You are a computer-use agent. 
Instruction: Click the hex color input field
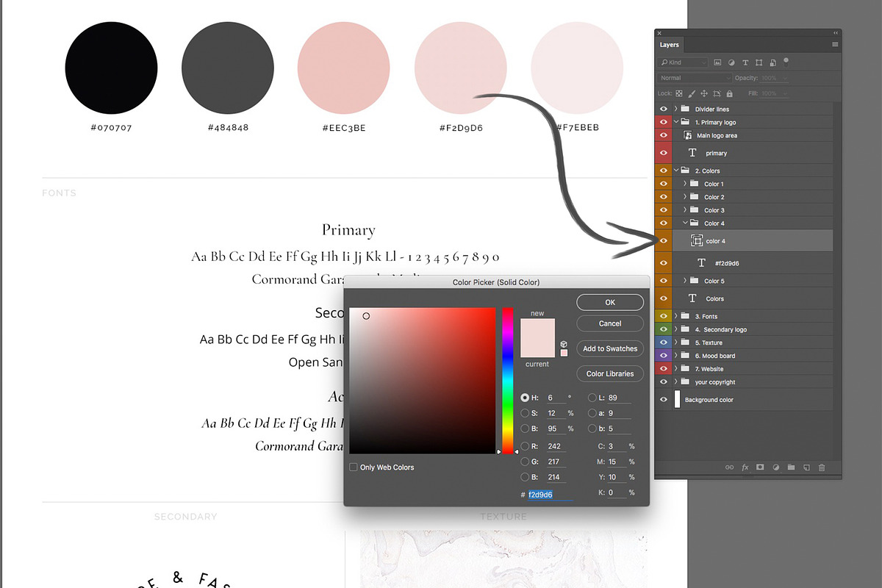551,495
